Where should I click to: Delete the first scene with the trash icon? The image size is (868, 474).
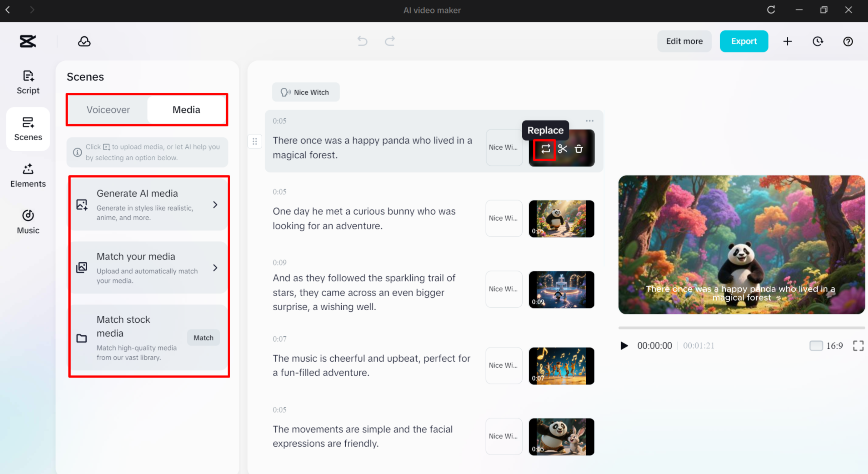coord(579,149)
